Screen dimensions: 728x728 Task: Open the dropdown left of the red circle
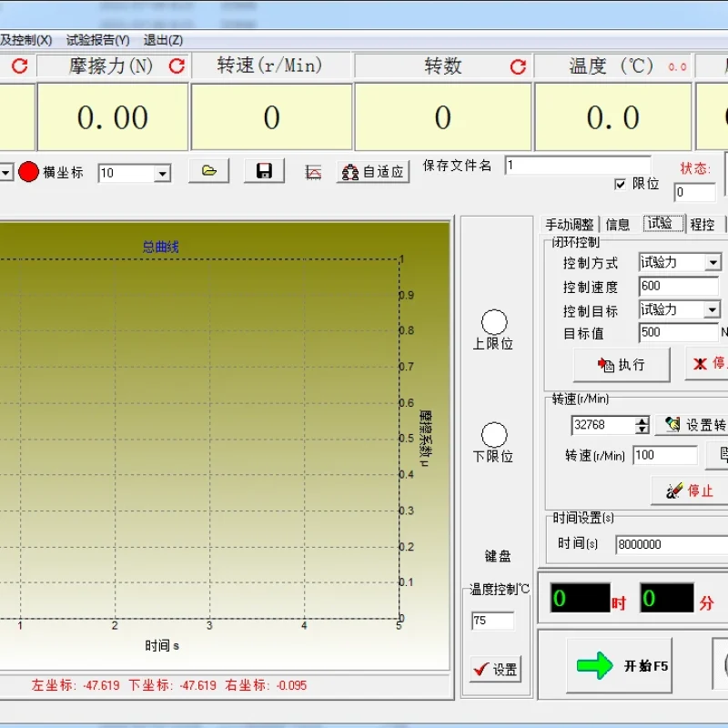pos(6,173)
